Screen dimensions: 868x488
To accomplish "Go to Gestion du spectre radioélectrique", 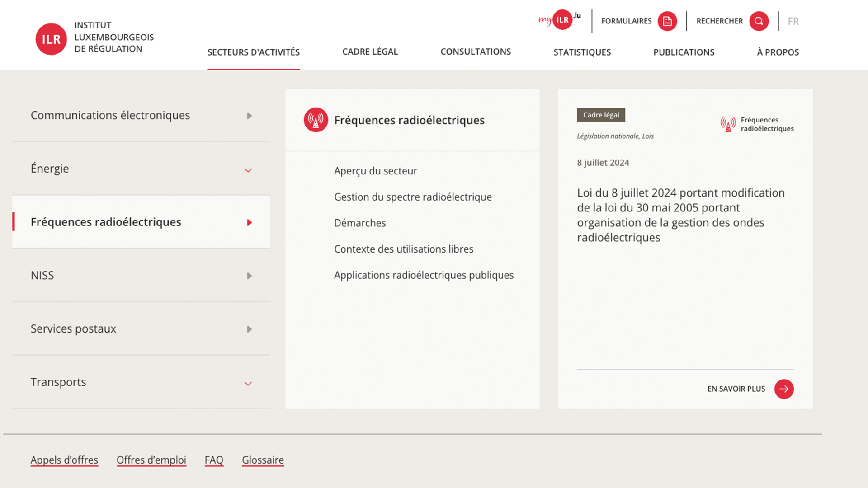I will (x=412, y=197).
